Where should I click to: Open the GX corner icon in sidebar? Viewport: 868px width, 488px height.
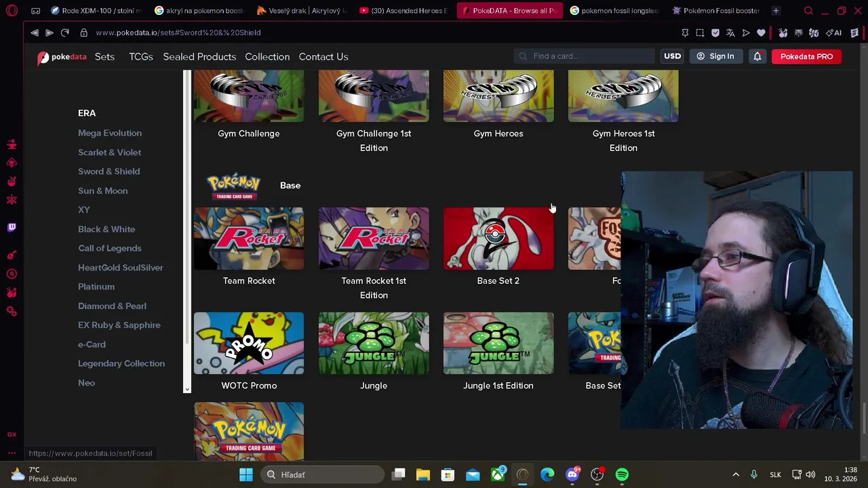12,434
